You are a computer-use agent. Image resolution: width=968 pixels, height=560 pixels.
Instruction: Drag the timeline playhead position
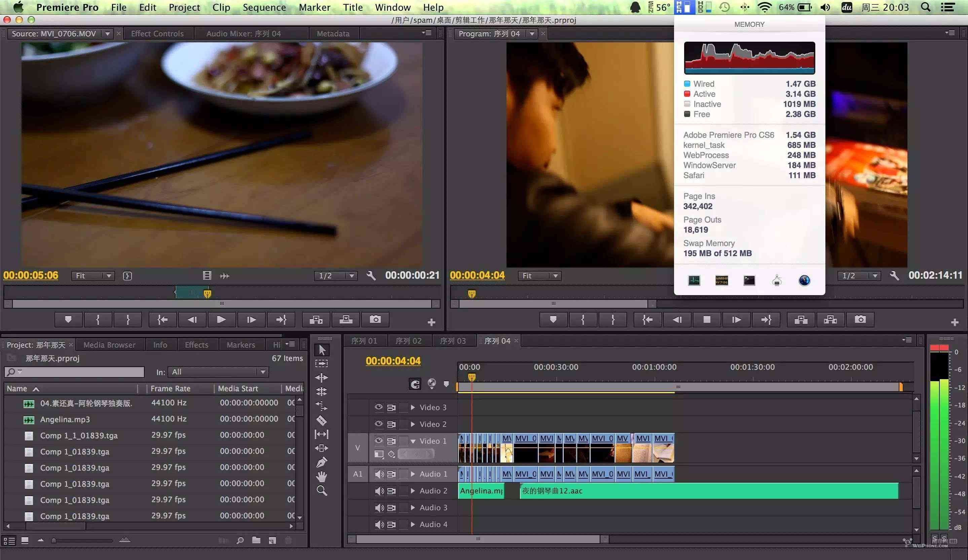pyautogui.click(x=472, y=377)
